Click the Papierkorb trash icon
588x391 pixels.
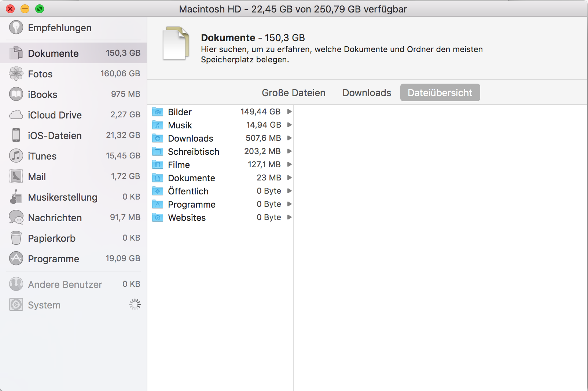[x=16, y=238]
